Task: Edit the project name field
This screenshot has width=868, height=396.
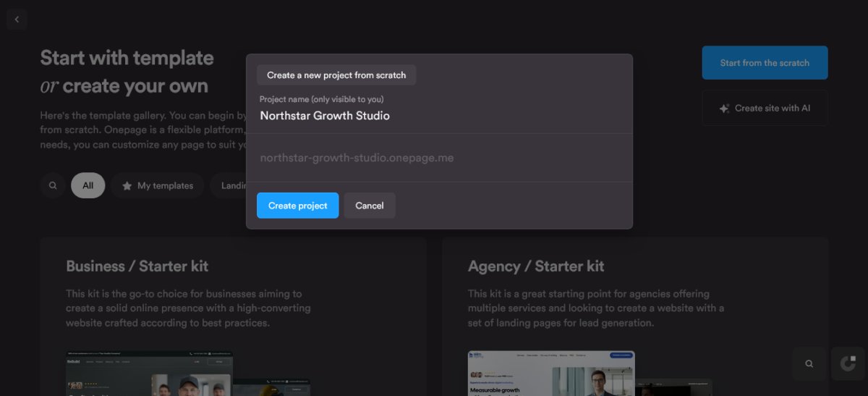Action: coord(439,116)
